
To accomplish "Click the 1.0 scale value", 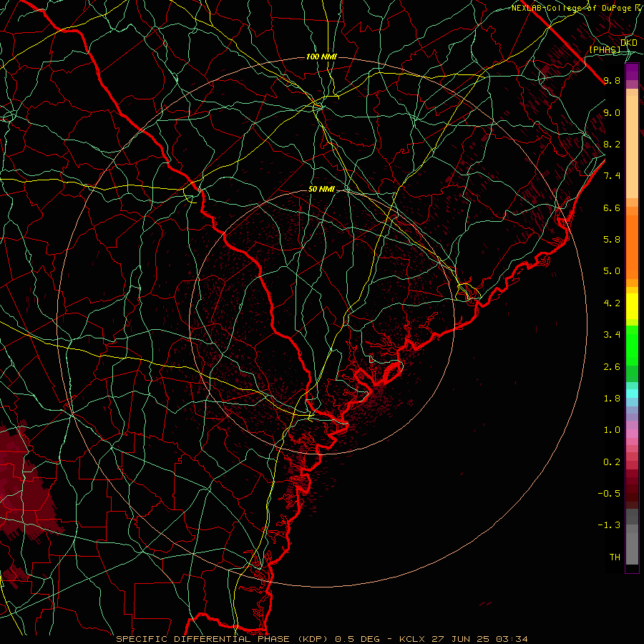I will (612, 430).
